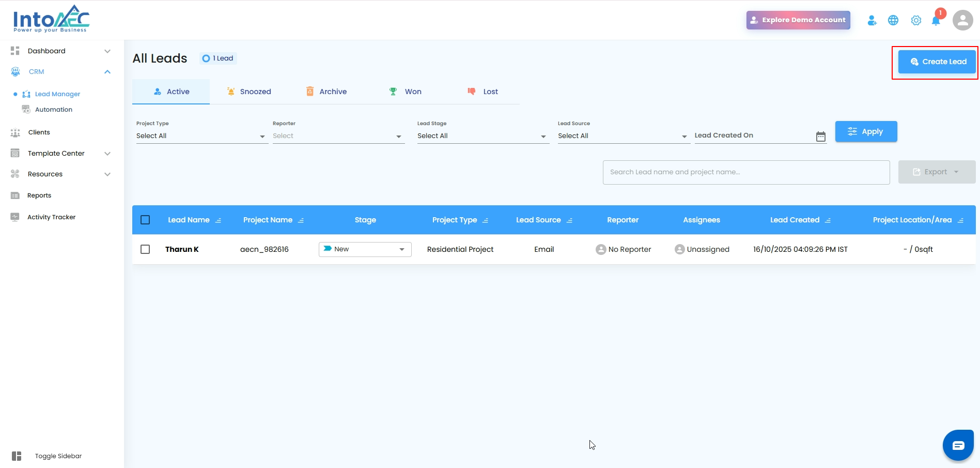Click the Create Lead button
The width and height of the screenshot is (980, 468).
coord(937,62)
